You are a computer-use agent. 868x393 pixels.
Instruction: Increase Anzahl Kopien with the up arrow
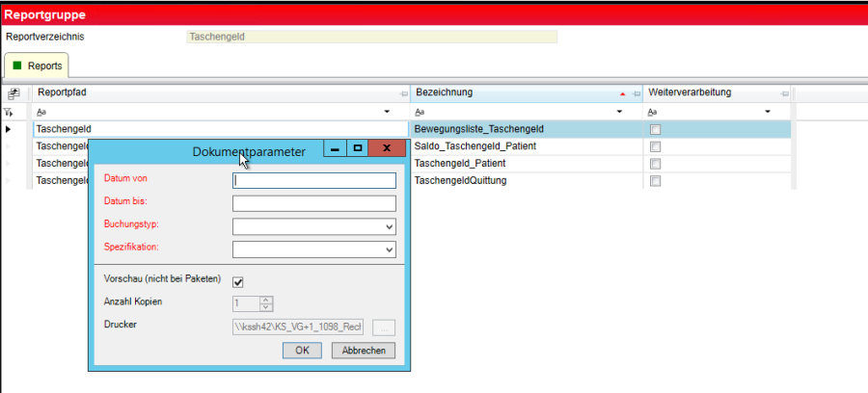[266, 301]
